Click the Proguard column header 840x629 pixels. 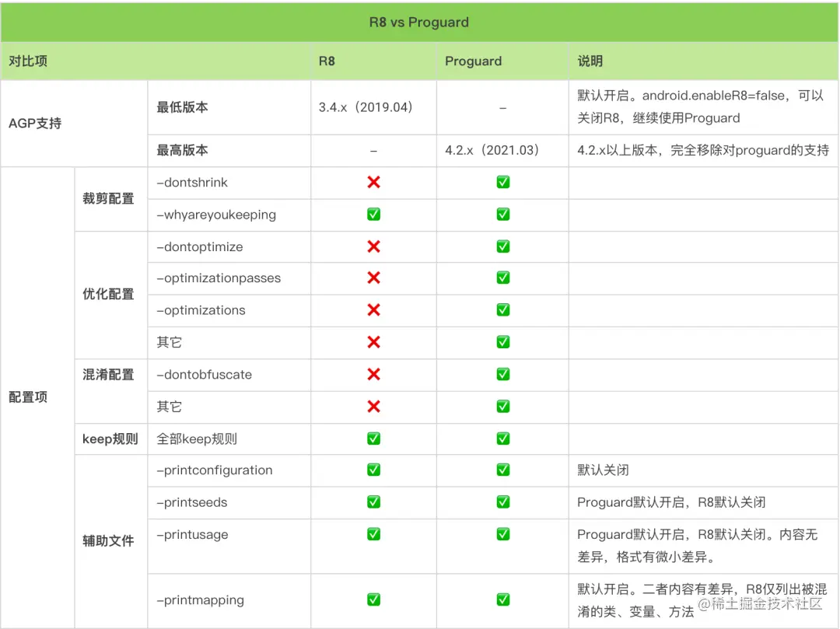473,61
